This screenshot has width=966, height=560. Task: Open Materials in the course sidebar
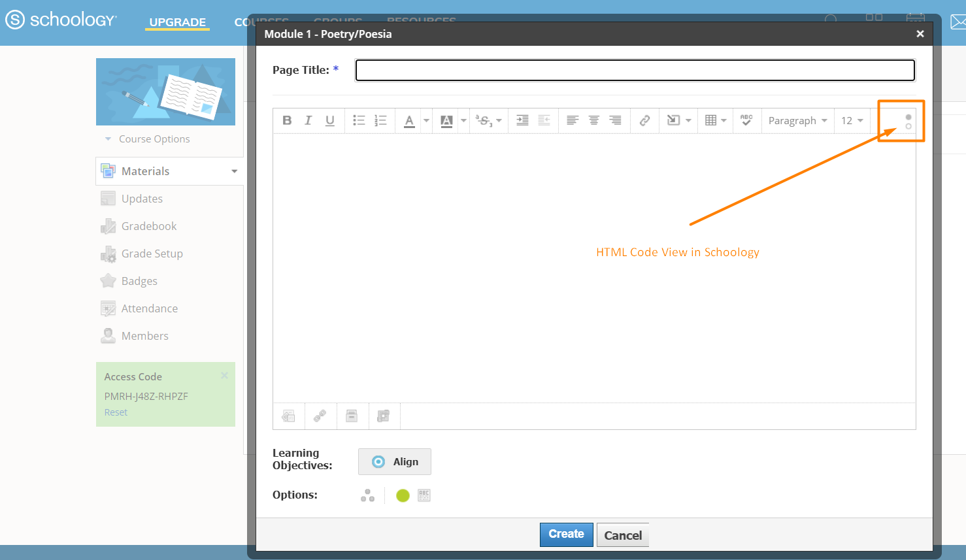(145, 171)
